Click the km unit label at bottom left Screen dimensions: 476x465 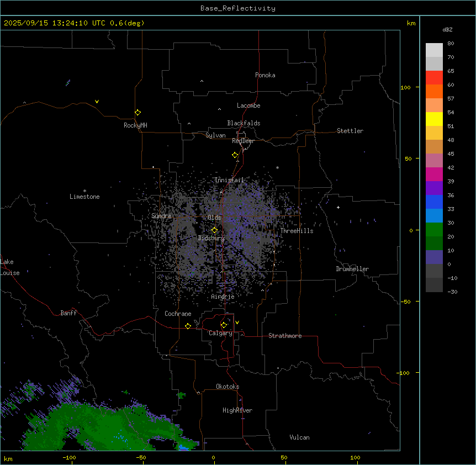[x=8, y=458]
